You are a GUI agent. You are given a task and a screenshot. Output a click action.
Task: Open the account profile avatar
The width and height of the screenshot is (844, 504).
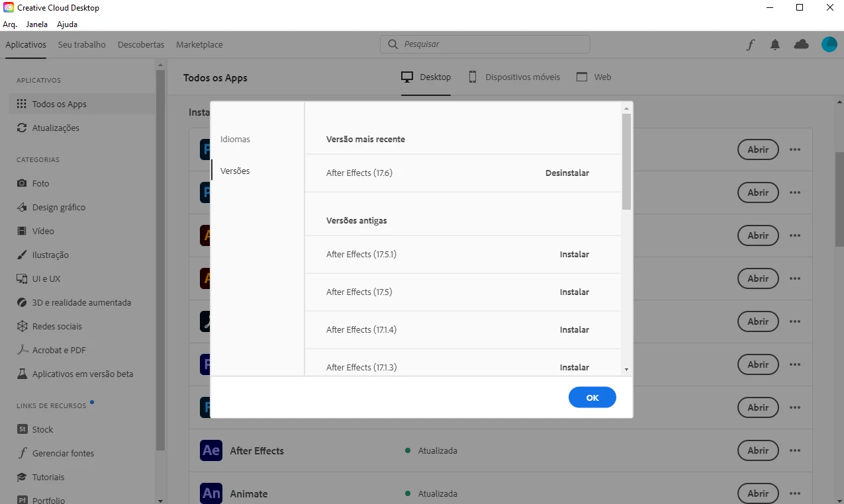pyautogui.click(x=829, y=44)
